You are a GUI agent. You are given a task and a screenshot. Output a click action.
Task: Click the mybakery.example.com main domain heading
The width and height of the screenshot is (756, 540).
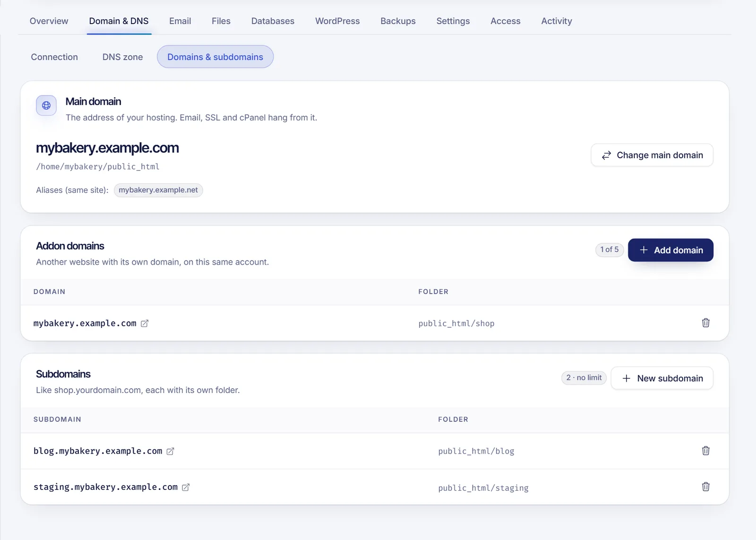(107, 148)
